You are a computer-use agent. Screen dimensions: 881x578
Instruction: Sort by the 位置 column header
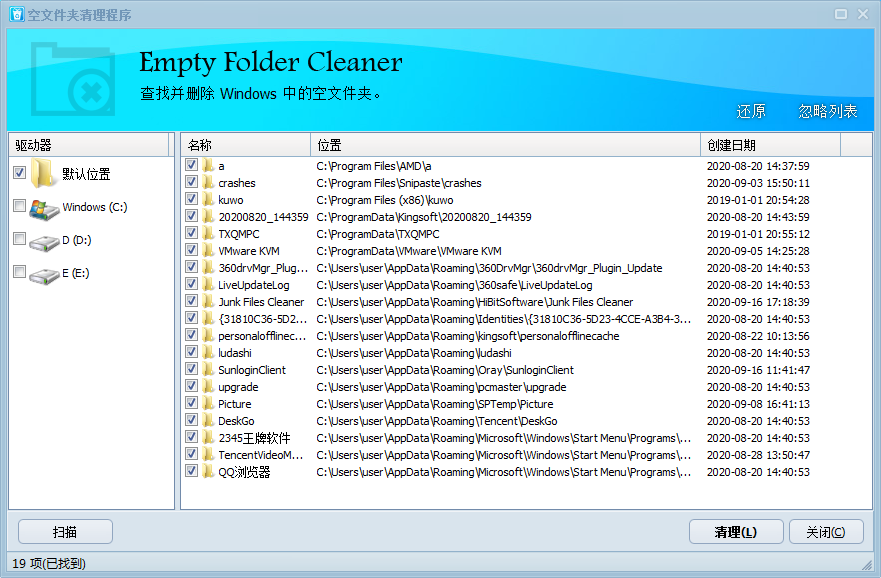click(505, 145)
